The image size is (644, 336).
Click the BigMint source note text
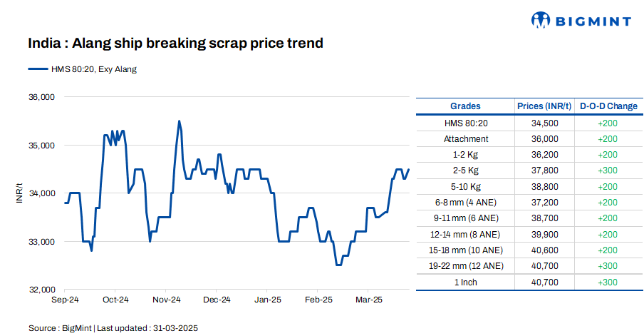113,327
